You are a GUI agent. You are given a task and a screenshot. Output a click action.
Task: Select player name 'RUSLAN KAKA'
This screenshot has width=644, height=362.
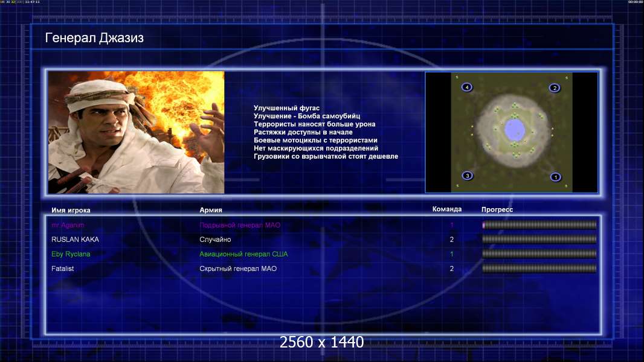pos(75,240)
